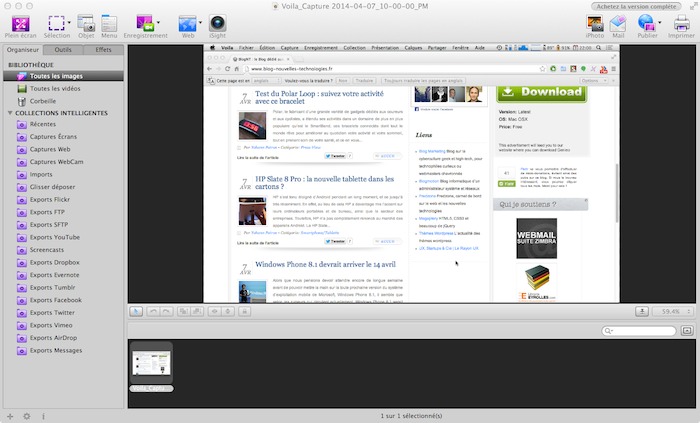Start a Sélection capture

point(56,23)
